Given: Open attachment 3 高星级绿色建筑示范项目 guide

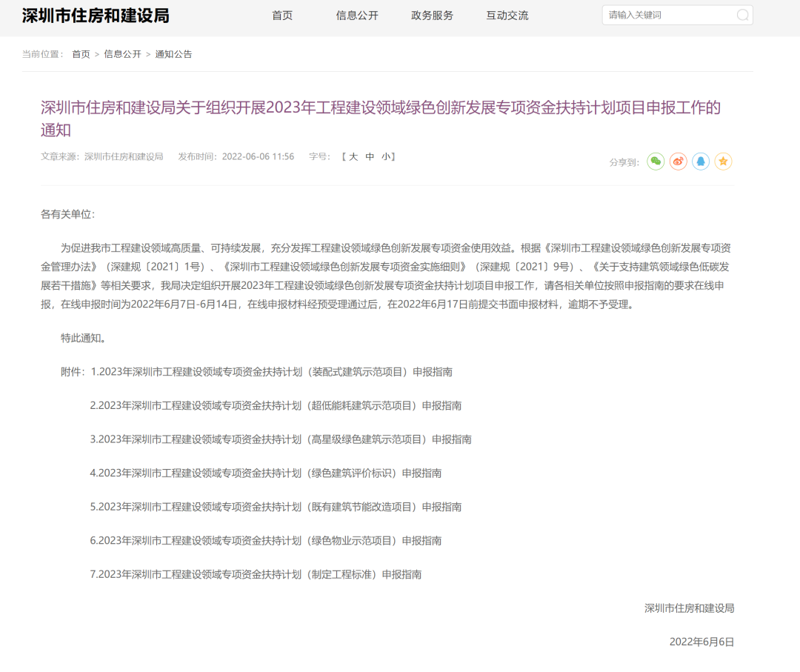Looking at the screenshot, I should pyautogui.click(x=281, y=439).
